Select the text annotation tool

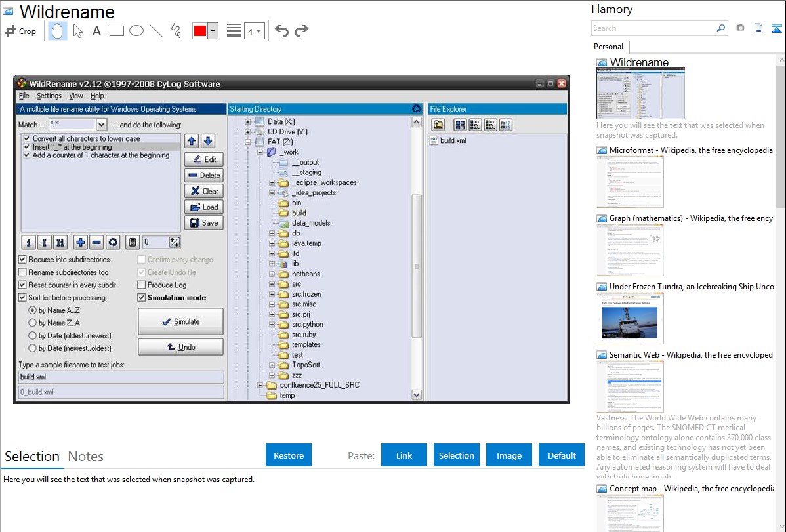(x=96, y=31)
